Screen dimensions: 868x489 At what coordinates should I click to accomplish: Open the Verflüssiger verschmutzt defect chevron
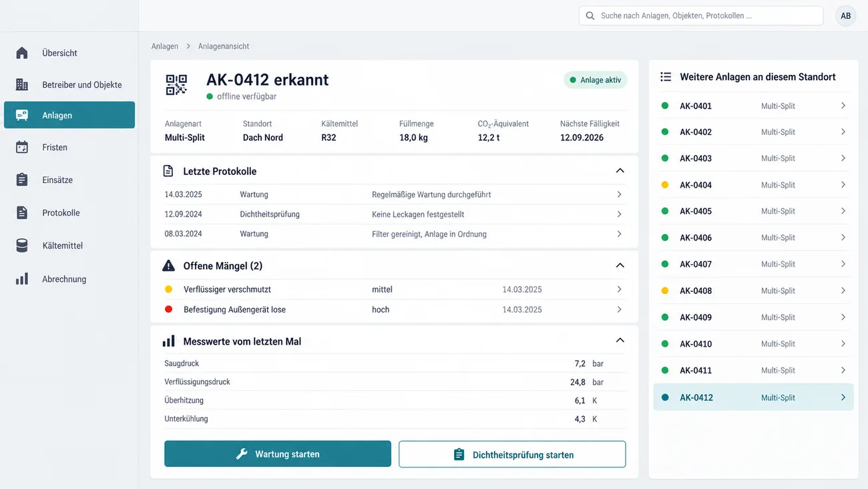[x=620, y=289]
